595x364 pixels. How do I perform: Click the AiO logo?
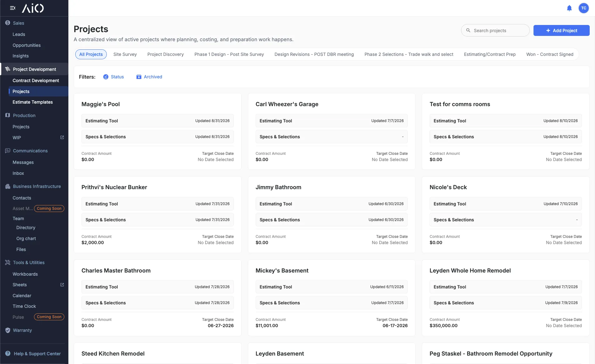(x=33, y=8)
